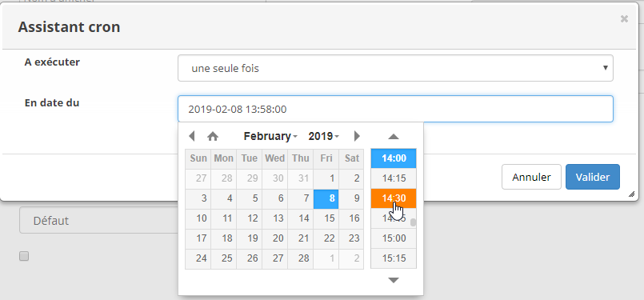Select February 7 in calendar
This screenshot has height=300, width=644.
[x=301, y=199]
